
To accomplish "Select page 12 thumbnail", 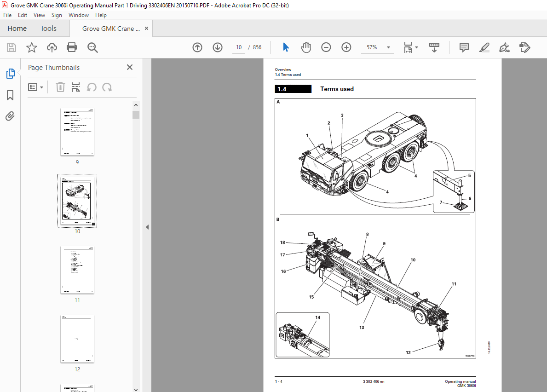I will point(77,339).
